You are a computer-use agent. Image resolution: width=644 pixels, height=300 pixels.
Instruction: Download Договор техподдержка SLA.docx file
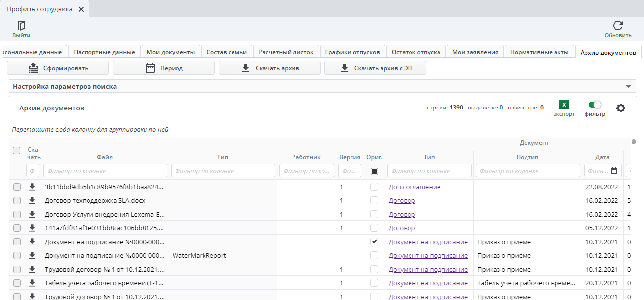click(33, 200)
